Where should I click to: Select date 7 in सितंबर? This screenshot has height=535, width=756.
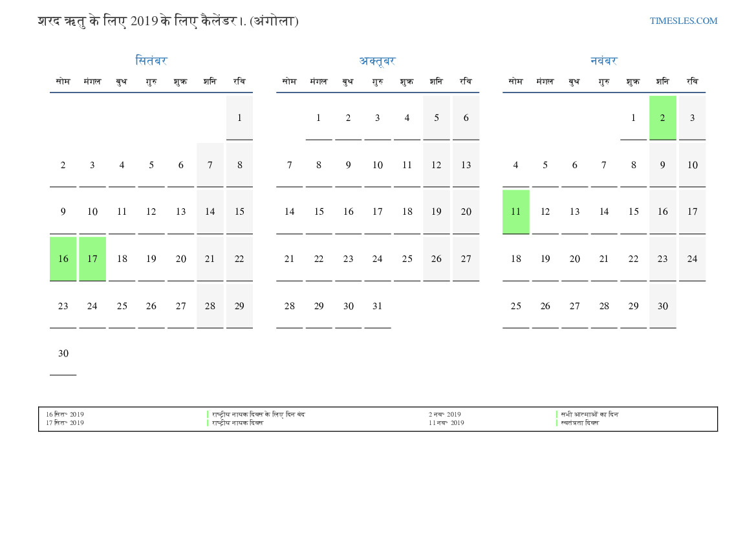point(210,165)
